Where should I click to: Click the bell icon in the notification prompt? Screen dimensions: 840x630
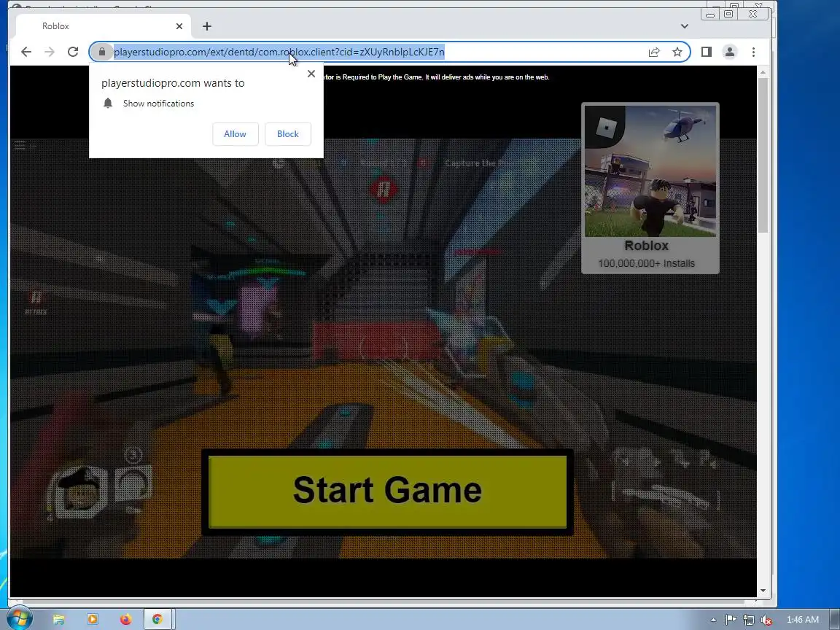[108, 104]
